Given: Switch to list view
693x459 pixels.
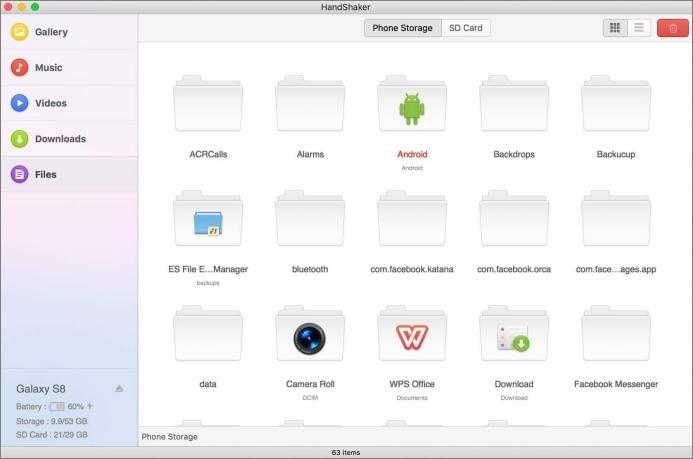Looking at the screenshot, I should [639, 28].
